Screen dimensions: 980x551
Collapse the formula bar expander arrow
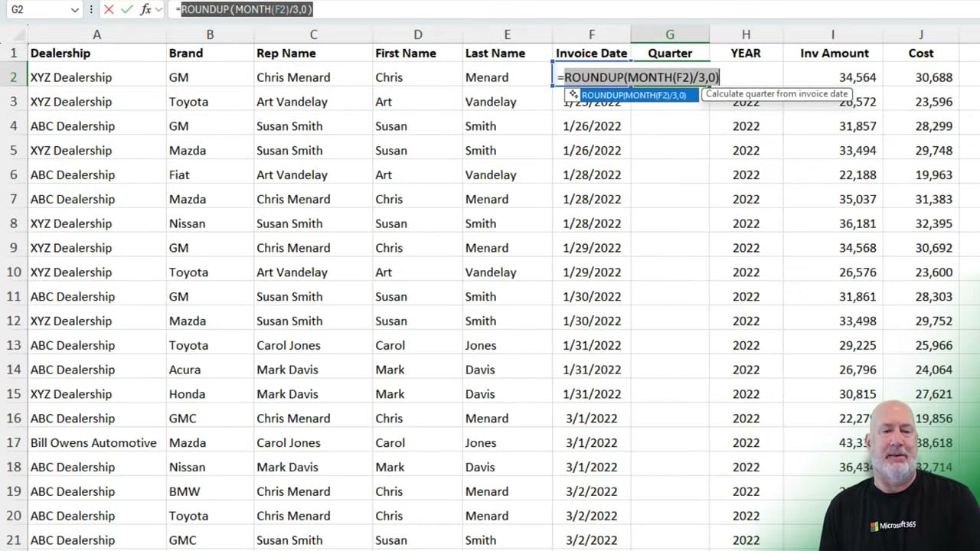click(158, 9)
